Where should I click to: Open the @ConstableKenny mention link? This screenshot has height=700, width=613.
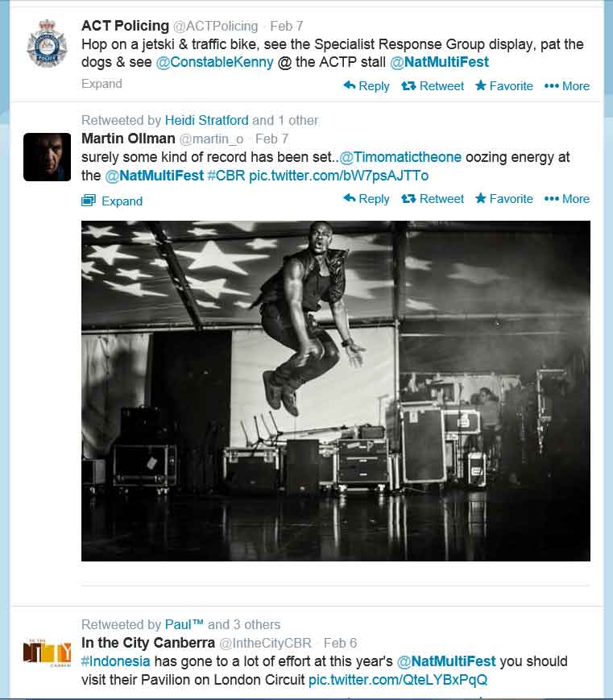(x=214, y=62)
